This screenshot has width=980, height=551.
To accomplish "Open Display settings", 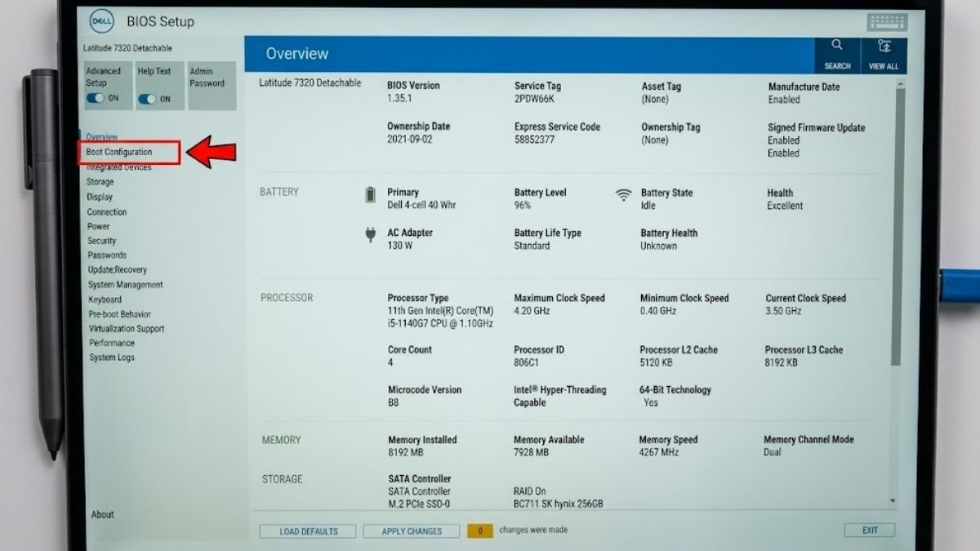I will pos(100,197).
